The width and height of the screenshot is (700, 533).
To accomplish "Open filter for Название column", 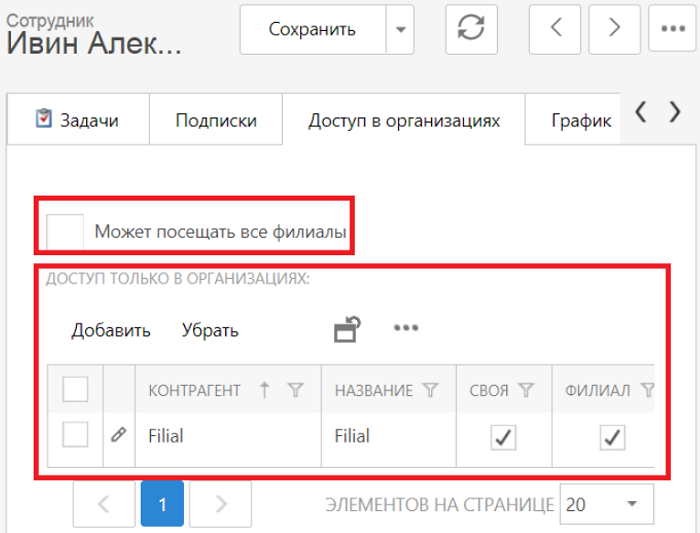I will [x=430, y=390].
